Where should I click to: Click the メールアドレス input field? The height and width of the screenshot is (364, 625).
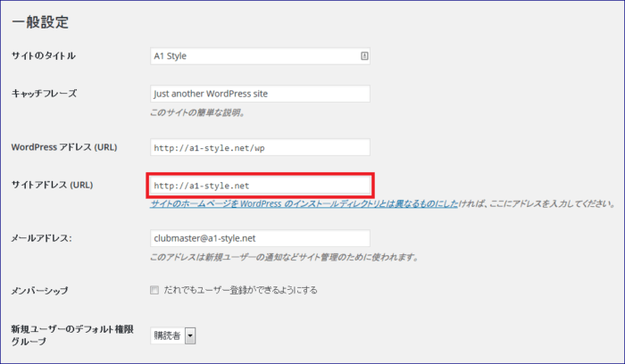pos(260,238)
